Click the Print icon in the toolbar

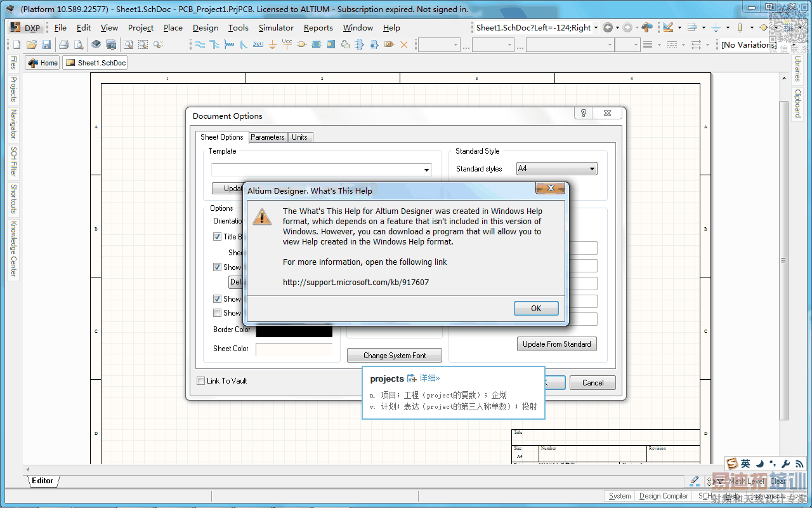(63, 44)
